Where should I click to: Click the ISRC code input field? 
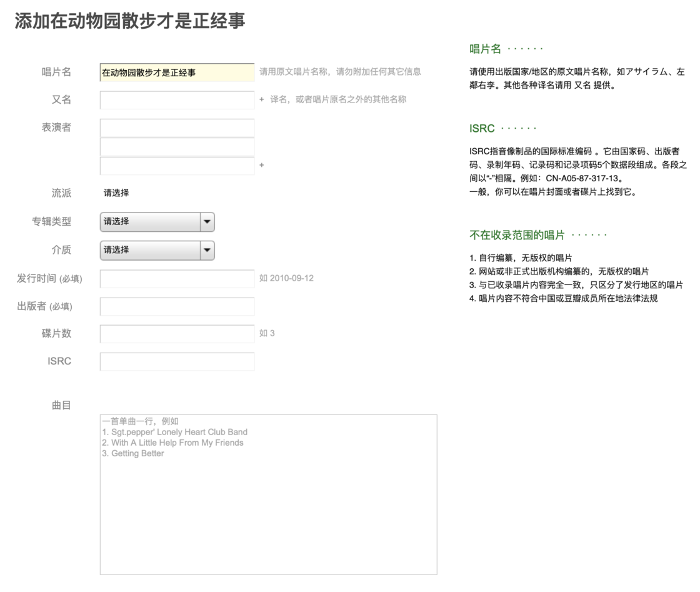[x=177, y=361]
